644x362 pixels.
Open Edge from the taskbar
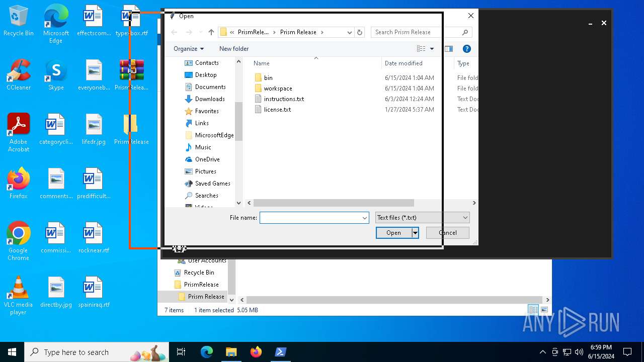coord(207,352)
